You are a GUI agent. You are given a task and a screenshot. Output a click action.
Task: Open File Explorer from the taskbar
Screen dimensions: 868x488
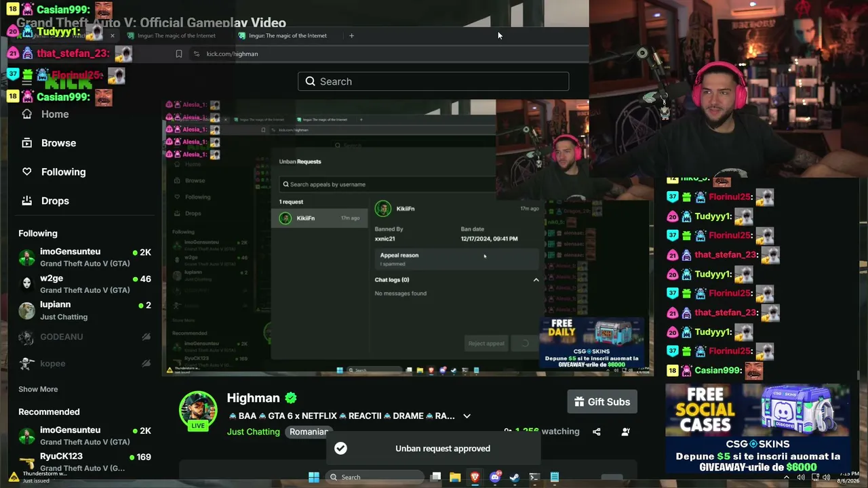tap(455, 477)
